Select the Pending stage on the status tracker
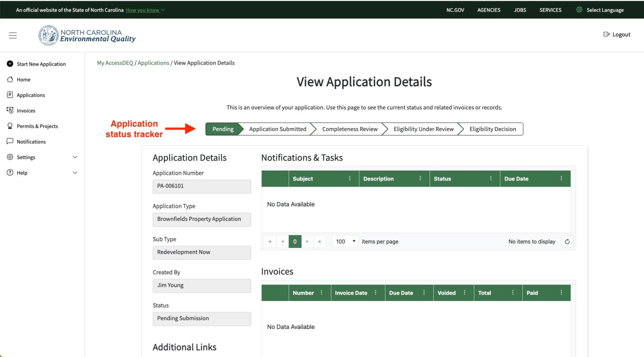Viewport: 644px width, 357px height. [x=222, y=129]
